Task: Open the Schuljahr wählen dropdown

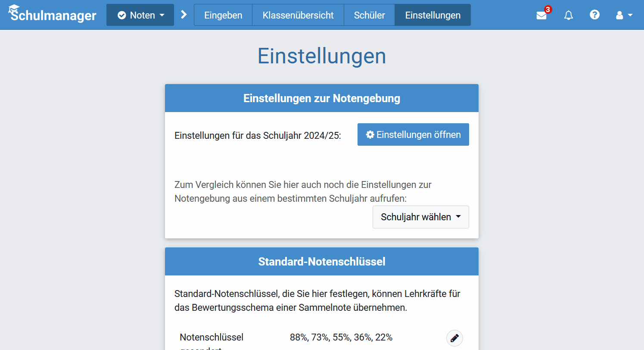Action: (x=420, y=217)
